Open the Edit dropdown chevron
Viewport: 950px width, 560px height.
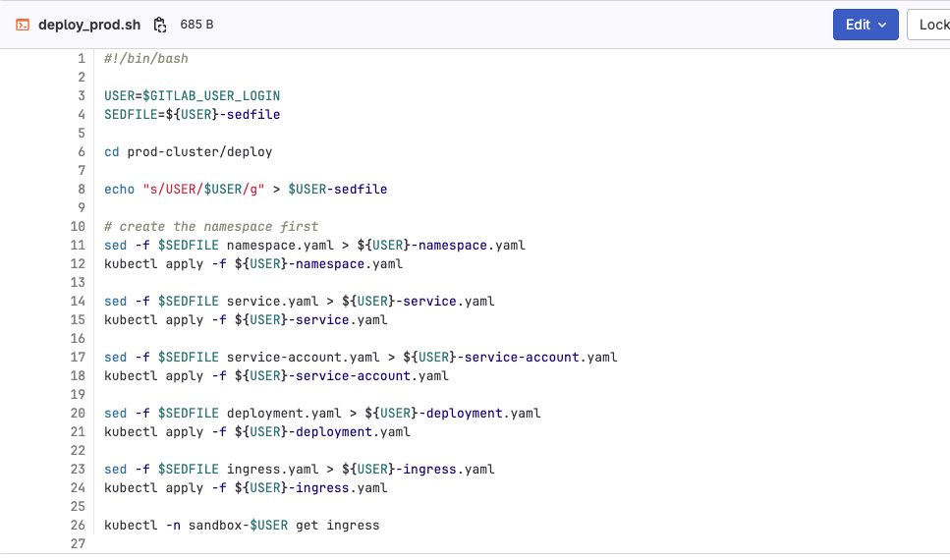click(883, 25)
